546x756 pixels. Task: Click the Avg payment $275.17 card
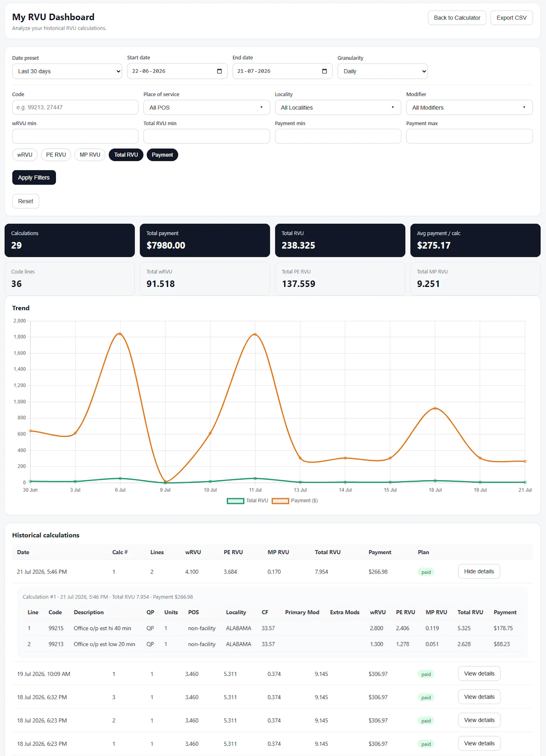(x=475, y=240)
